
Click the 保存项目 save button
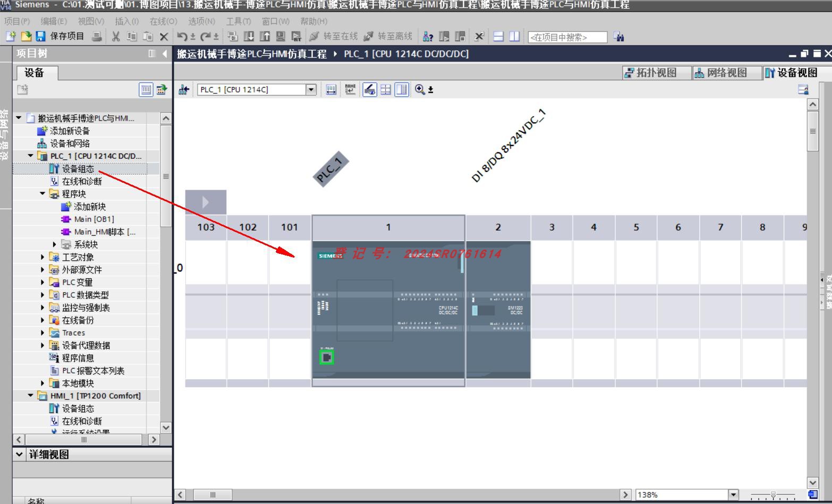click(60, 36)
